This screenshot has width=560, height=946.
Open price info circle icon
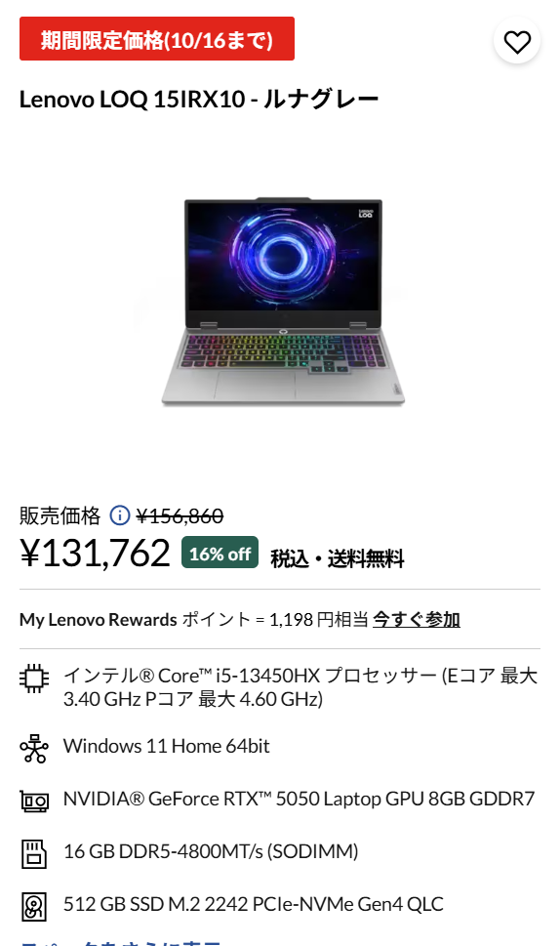point(119,515)
